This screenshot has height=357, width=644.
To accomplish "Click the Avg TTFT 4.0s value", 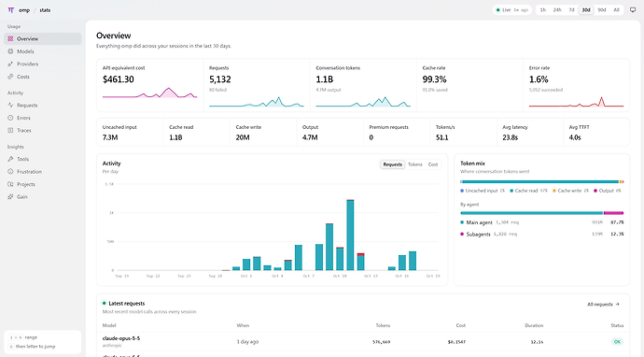I will pos(575,137).
